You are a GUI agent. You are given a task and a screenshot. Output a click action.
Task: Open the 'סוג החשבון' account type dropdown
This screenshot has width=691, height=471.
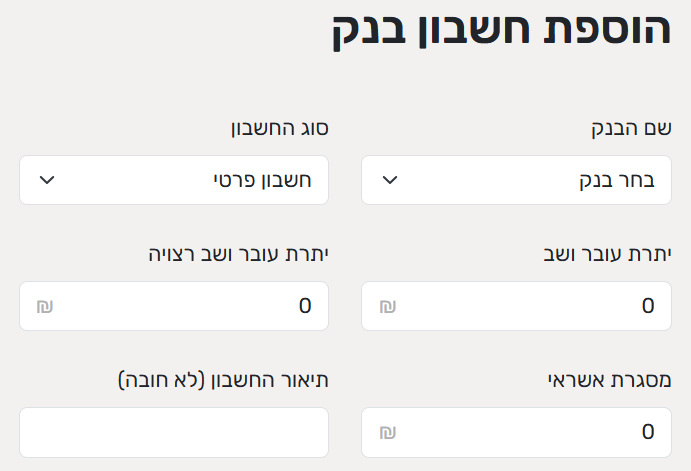(174, 180)
